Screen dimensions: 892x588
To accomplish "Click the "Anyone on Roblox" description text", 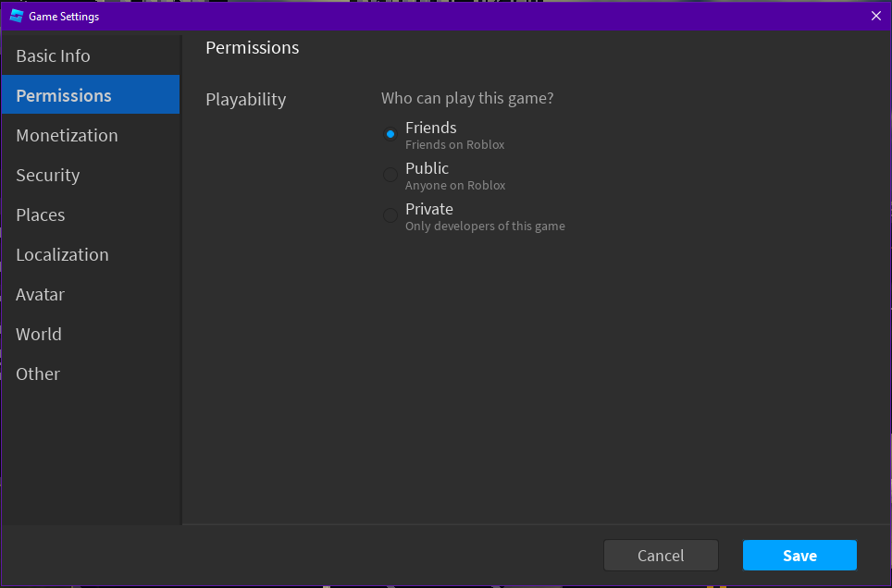I will 455,186.
